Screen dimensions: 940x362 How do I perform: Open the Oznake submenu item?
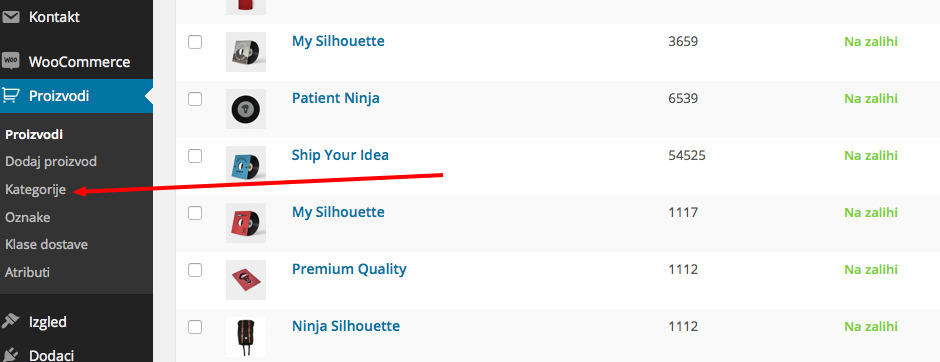[28, 217]
